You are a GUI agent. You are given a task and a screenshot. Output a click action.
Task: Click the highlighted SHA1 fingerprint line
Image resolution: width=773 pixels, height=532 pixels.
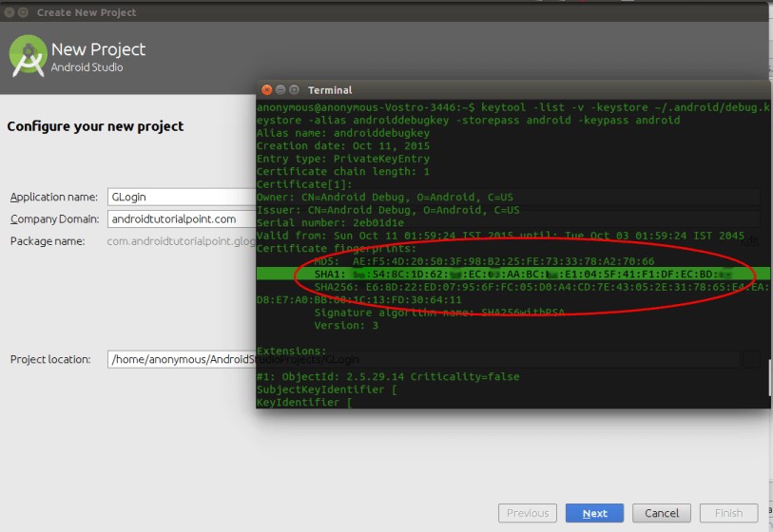click(512, 274)
